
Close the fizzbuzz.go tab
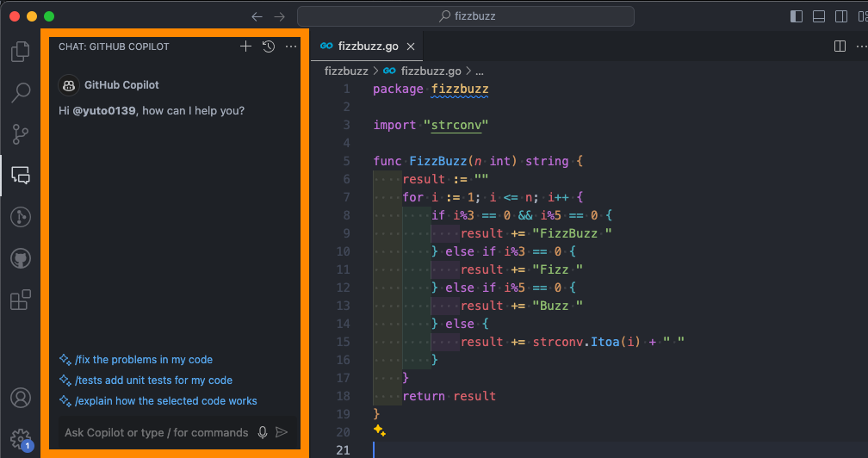(411, 46)
